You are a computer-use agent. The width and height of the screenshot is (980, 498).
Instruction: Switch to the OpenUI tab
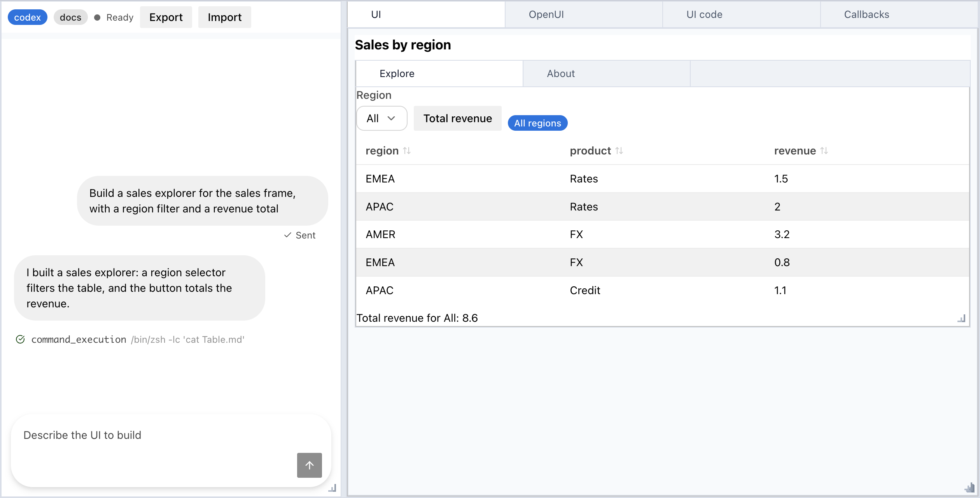584,14
